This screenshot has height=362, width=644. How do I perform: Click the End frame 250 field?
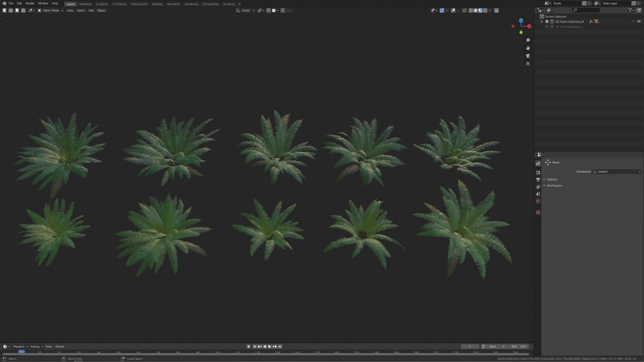coord(519,347)
